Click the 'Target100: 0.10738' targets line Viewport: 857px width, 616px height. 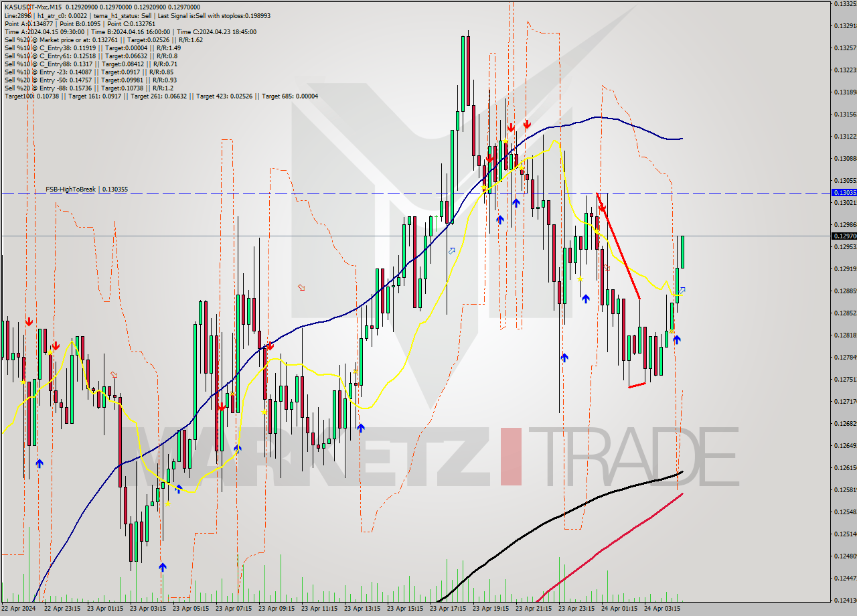161,96
